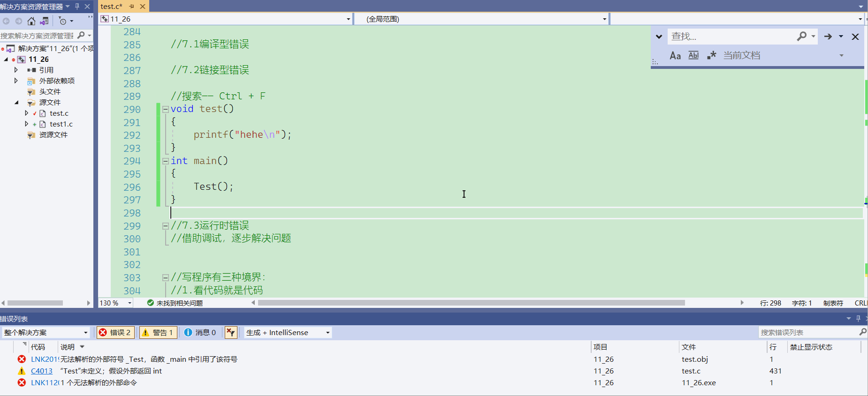Collapse the //7.3运行时错误 comment block

click(x=165, y=226)
